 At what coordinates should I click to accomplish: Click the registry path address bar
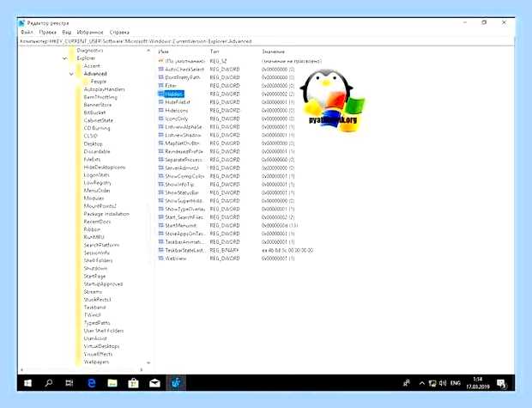pos(266,41)
